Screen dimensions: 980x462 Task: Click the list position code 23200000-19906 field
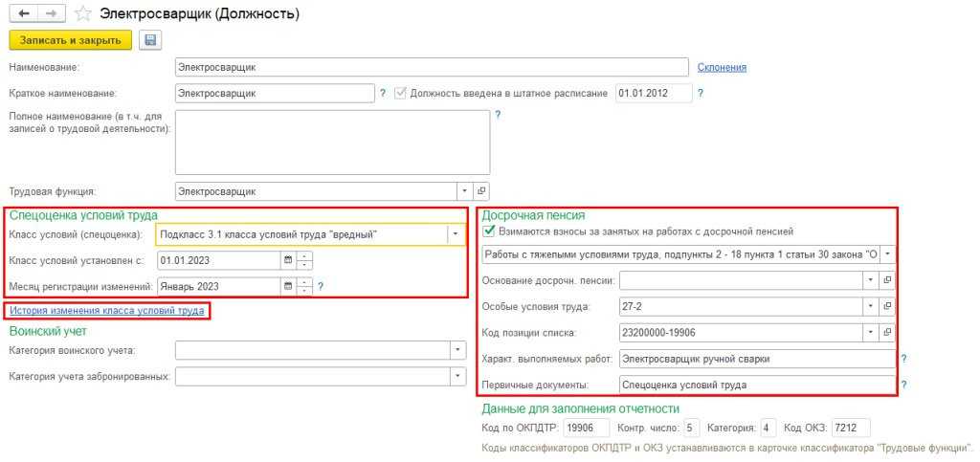[742, 333]
